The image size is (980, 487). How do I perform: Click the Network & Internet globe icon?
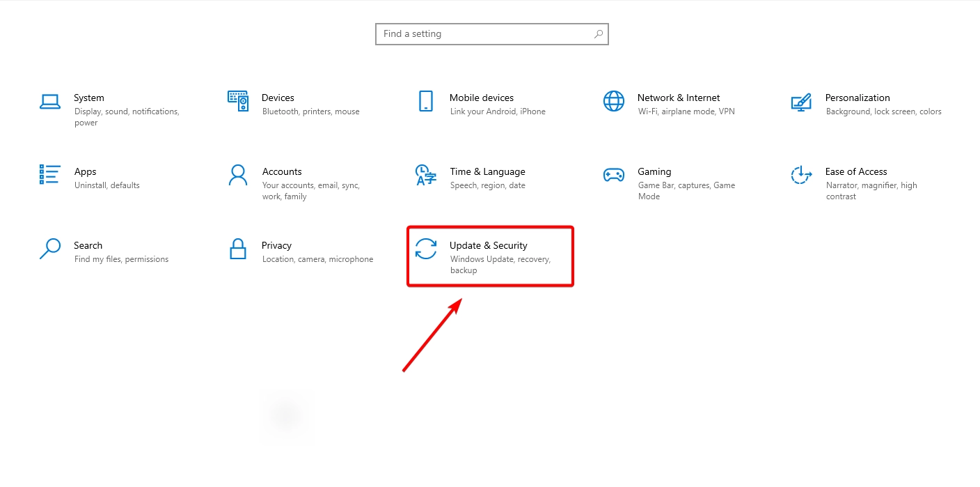(x=614, y=101)
